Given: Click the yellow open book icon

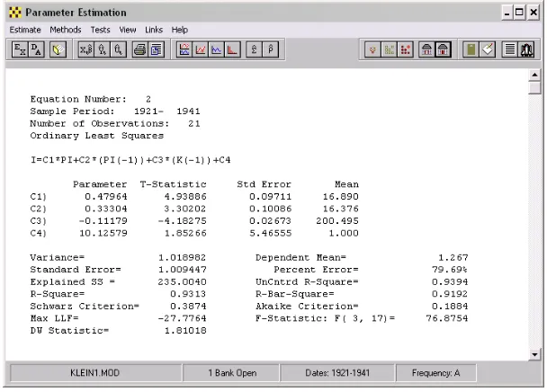Looking at the screenshot, I should pyautogui.click(x=58, y=49).
